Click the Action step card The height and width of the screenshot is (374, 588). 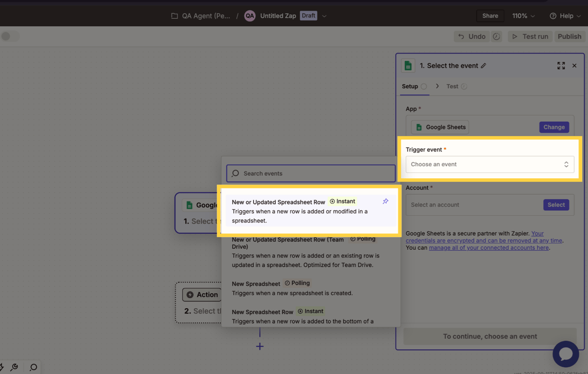(198, 302)
